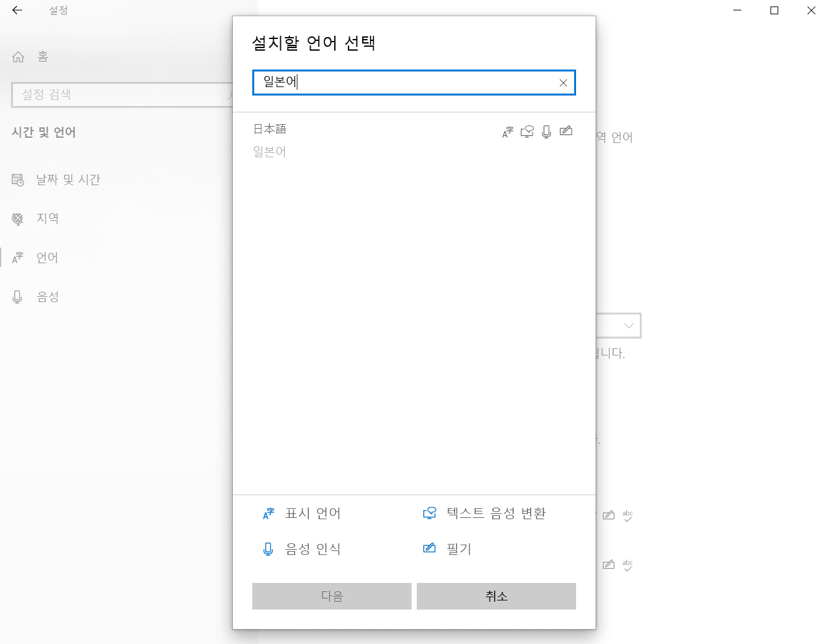829x644 pixels.
Task: Click the language search input field
Action: click(x=403, y=83)
